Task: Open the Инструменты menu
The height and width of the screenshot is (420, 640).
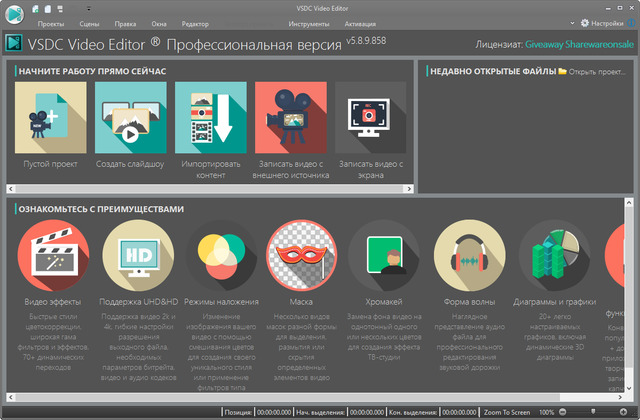Action: (309, 21)
